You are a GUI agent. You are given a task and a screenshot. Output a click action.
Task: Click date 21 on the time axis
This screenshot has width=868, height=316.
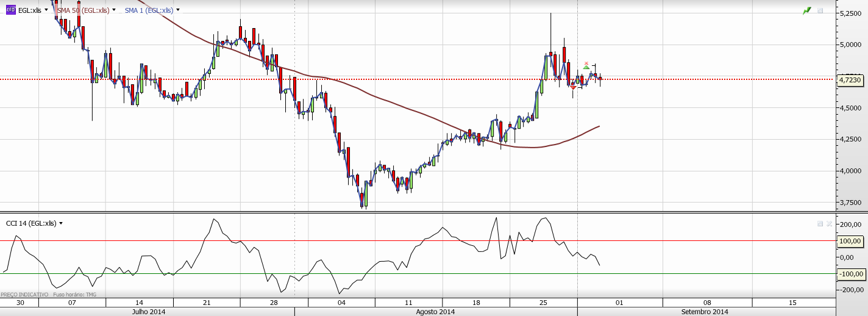pos(207,303)
